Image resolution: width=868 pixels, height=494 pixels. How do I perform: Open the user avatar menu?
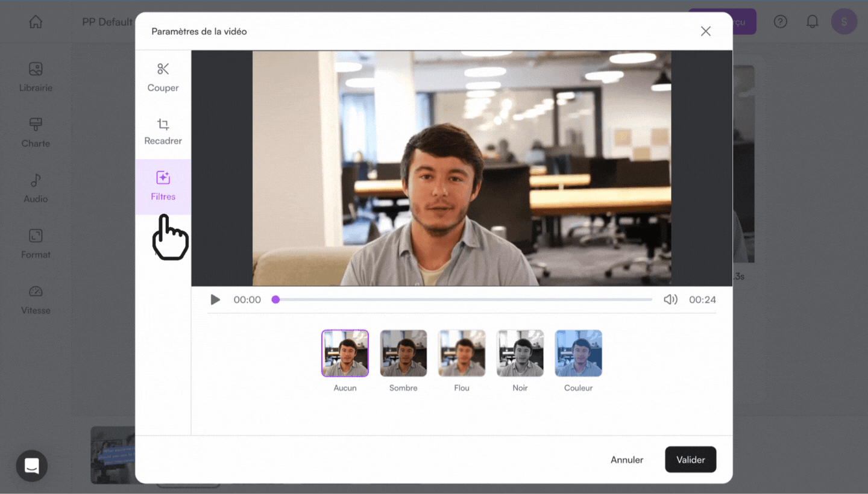point(844,22)
